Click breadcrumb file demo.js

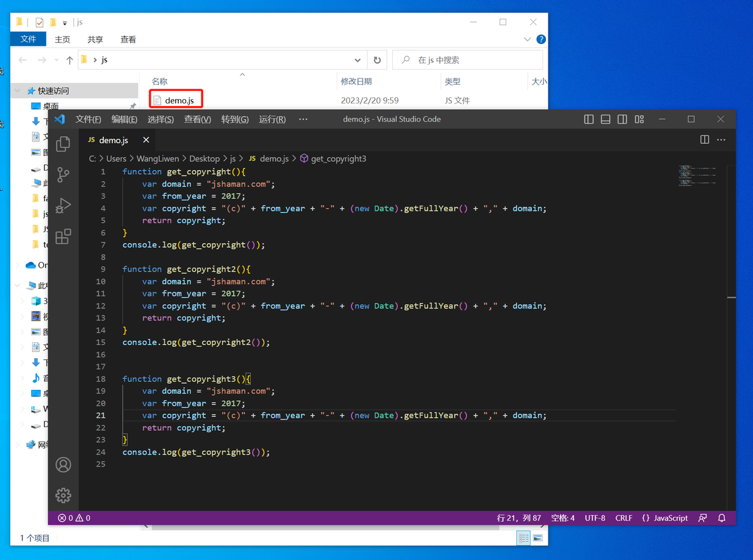click(269, 159)
